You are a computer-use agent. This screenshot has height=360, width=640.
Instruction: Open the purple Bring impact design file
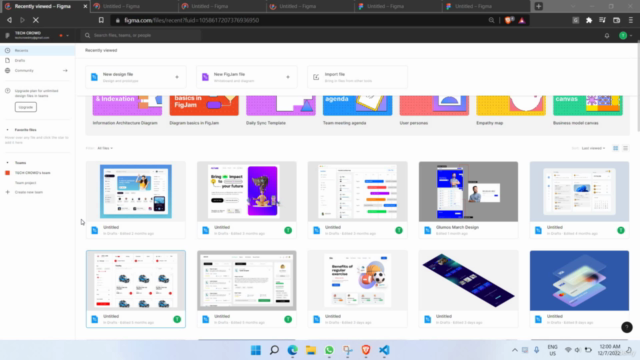tap(247, 200)
